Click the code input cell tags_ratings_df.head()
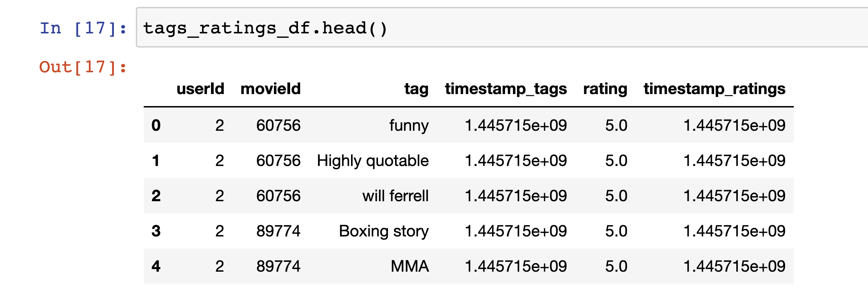 point(502,27)
